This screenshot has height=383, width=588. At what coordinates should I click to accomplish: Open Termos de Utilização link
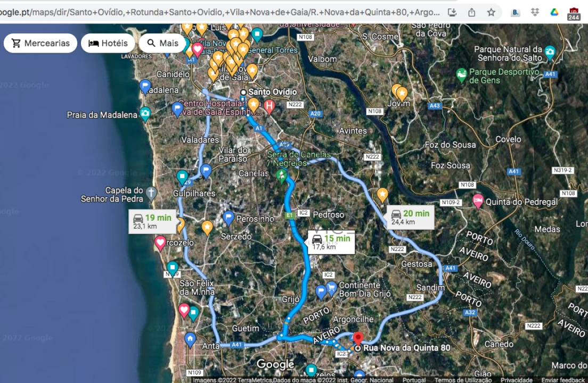463,380
